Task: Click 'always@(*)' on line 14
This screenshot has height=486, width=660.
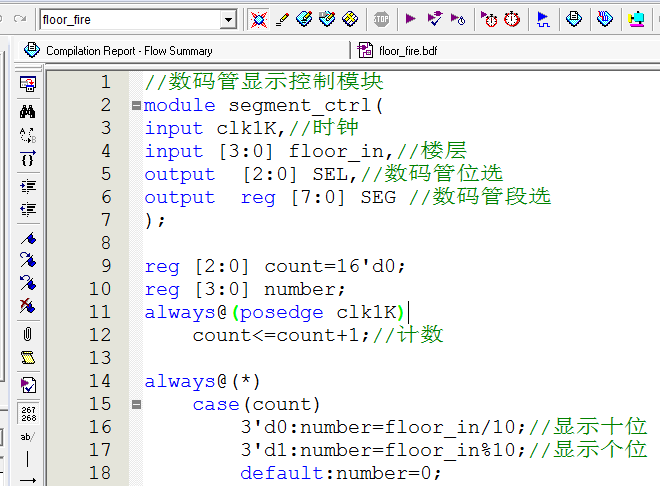Action: [x=202, y=382]
